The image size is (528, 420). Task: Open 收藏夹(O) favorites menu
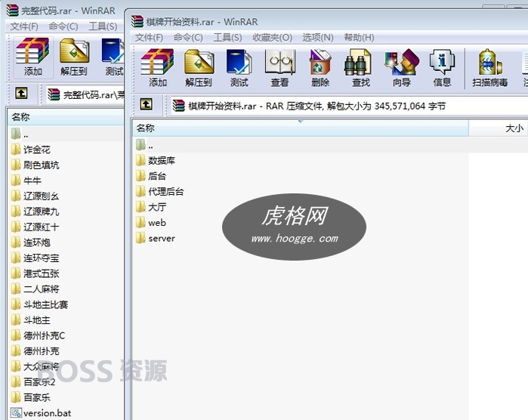(x=273, y=37)
